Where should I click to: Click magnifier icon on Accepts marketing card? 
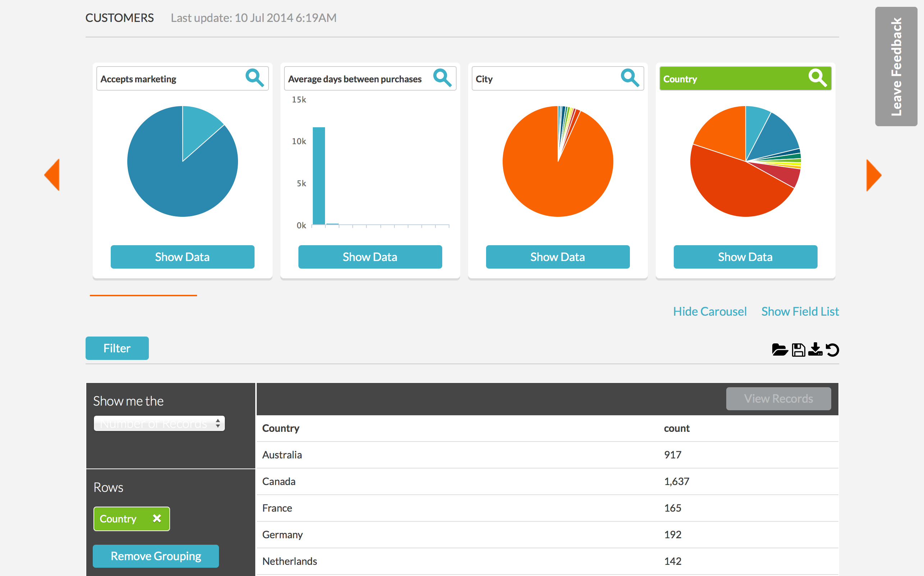[255, 78]
